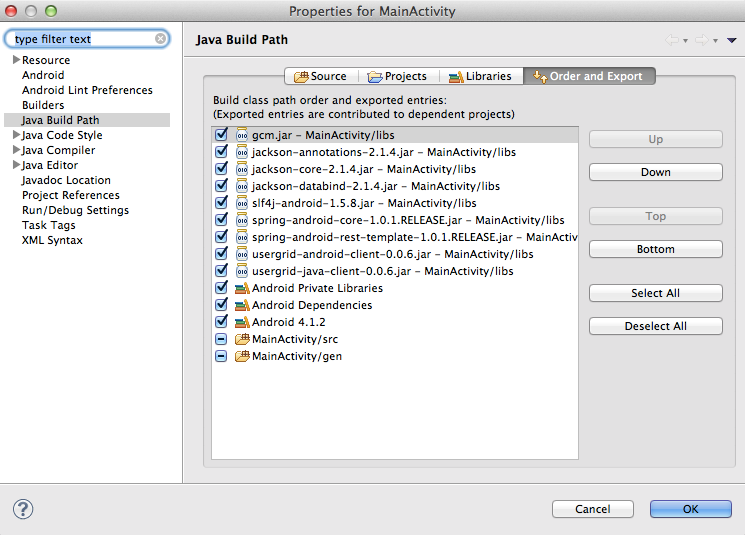Open the forward history dropdown arrow

tap(715, 41)
